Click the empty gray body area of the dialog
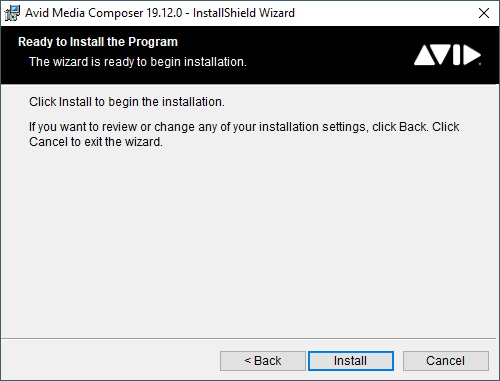500x381 pixels. [x=250, y=240]
